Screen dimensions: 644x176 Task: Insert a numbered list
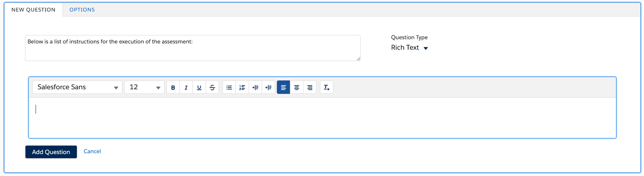[242, 88]
